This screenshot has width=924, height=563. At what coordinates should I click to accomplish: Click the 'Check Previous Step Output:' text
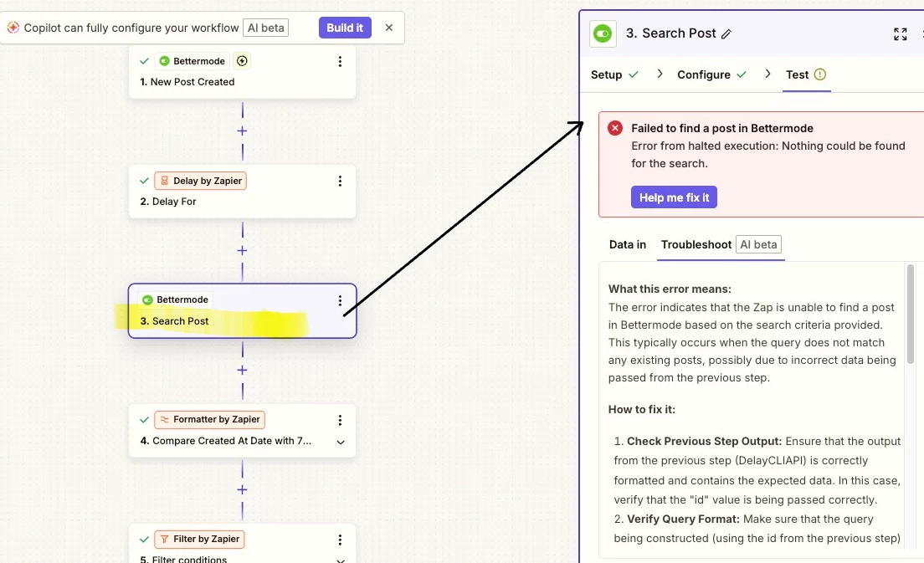click(x=704, y=441)
